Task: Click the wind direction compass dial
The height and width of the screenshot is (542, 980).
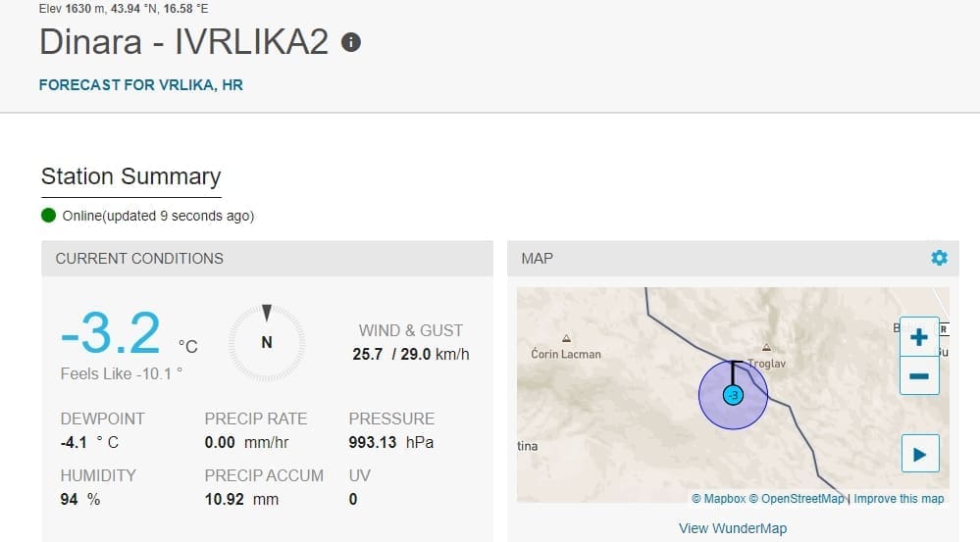Action: (266, 342)
